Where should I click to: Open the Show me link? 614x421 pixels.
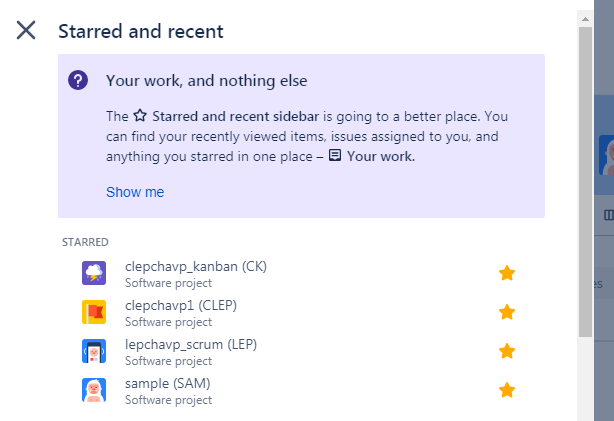[x=135, y=192]
